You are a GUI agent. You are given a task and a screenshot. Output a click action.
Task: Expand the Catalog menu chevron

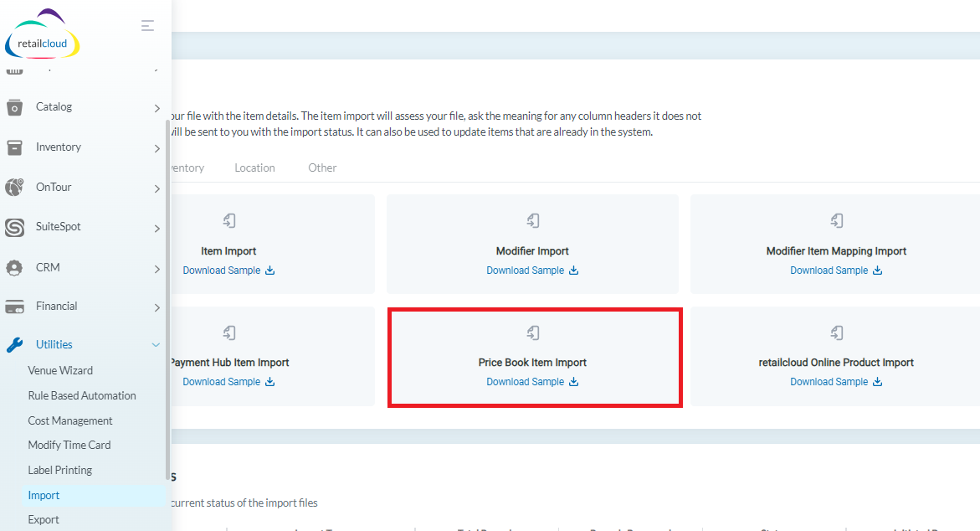click(x=156, y=108)
